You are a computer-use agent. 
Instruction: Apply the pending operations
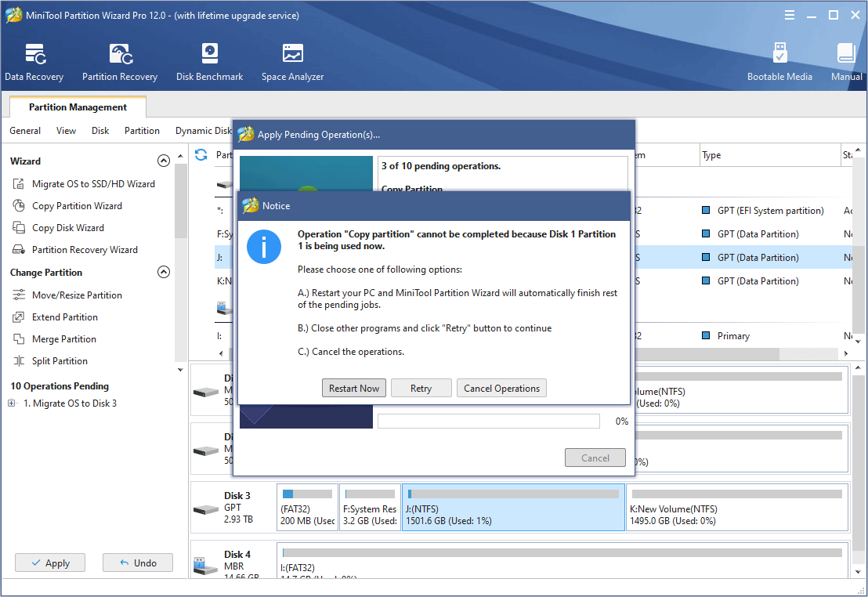[50, 563]
